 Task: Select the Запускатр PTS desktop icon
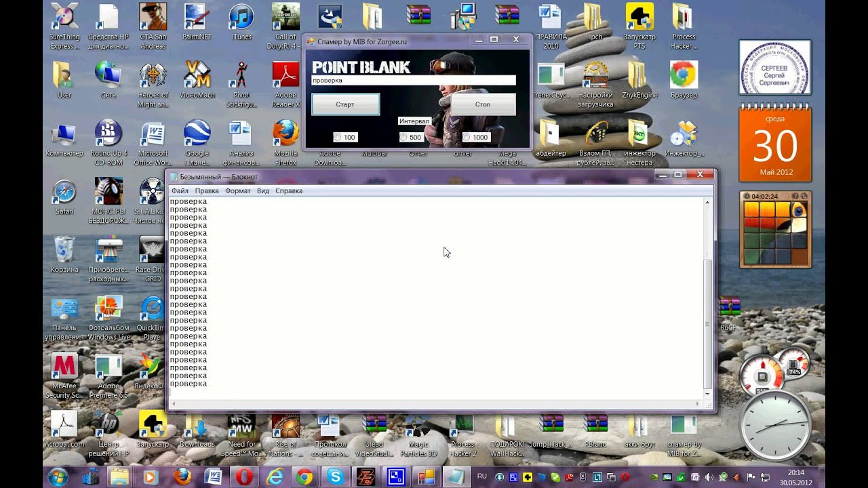tap(639, 26)
